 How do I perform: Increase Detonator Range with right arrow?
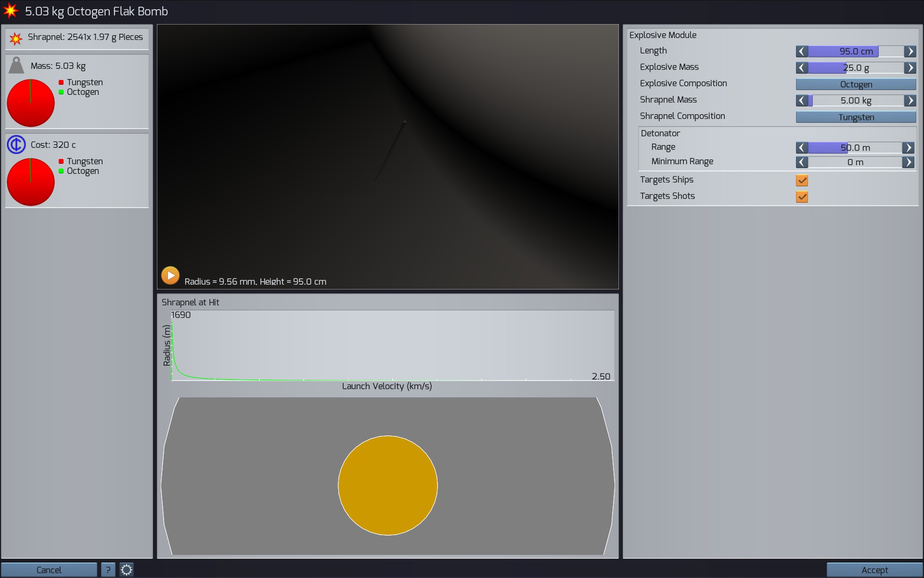[908, 148]
